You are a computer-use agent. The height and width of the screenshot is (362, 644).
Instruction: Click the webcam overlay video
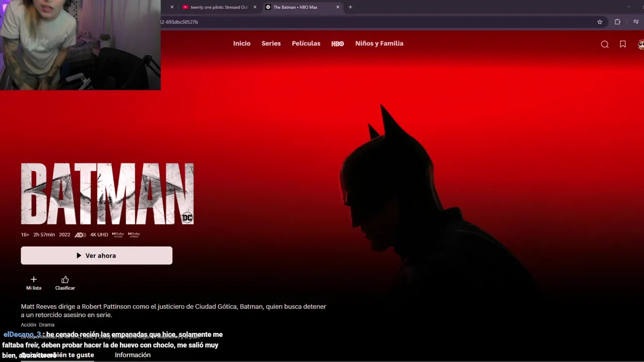[80, 45]
